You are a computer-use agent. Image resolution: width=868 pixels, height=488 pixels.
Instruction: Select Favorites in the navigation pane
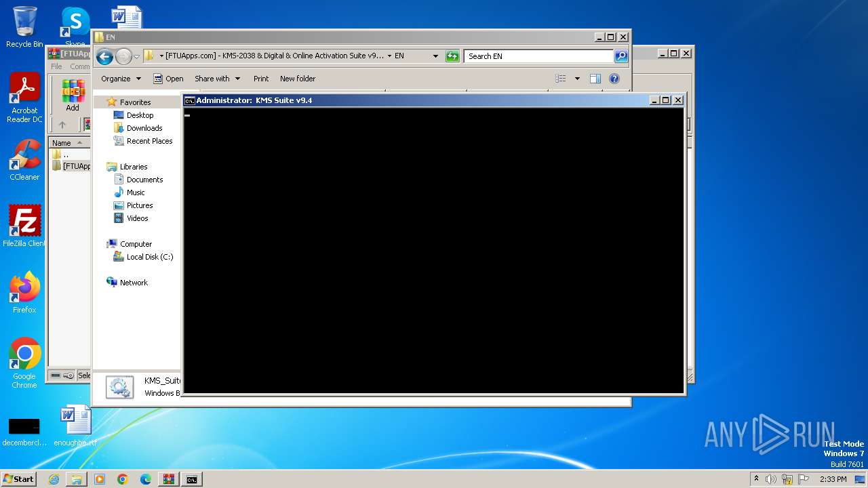(135, 102)
